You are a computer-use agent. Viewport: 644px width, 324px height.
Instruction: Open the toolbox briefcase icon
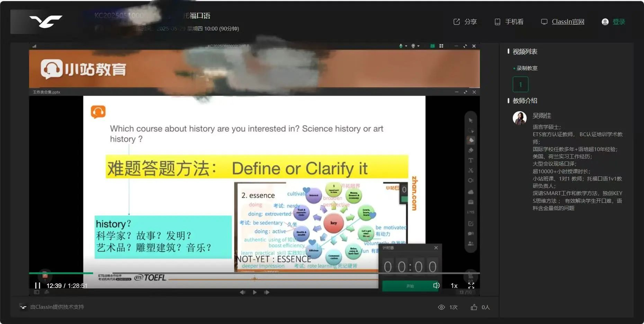click(471, 202)
